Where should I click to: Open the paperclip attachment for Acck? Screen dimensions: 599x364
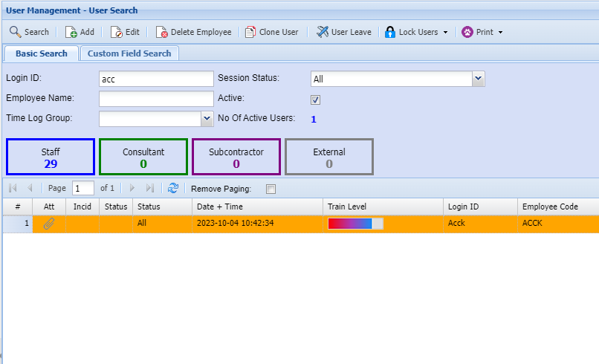[49, 224]
